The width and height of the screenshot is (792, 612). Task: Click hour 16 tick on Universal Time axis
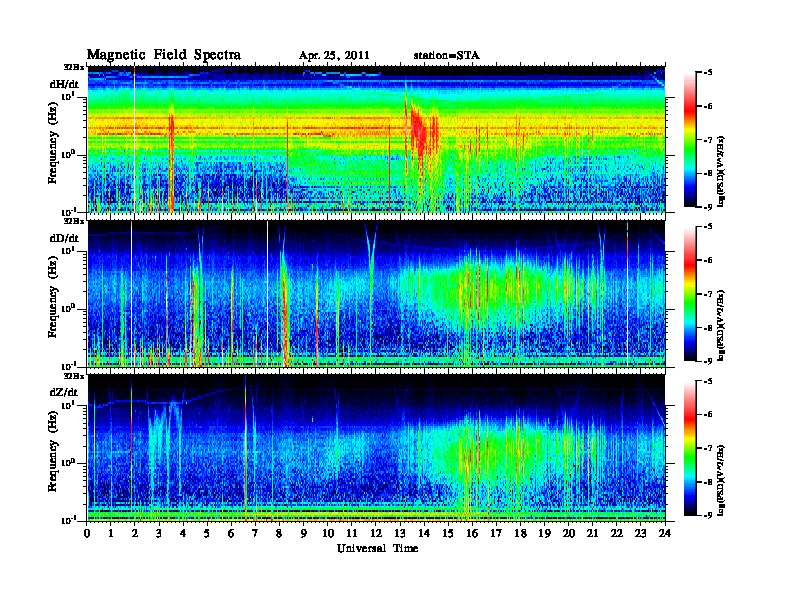click(x=472, y=533)
